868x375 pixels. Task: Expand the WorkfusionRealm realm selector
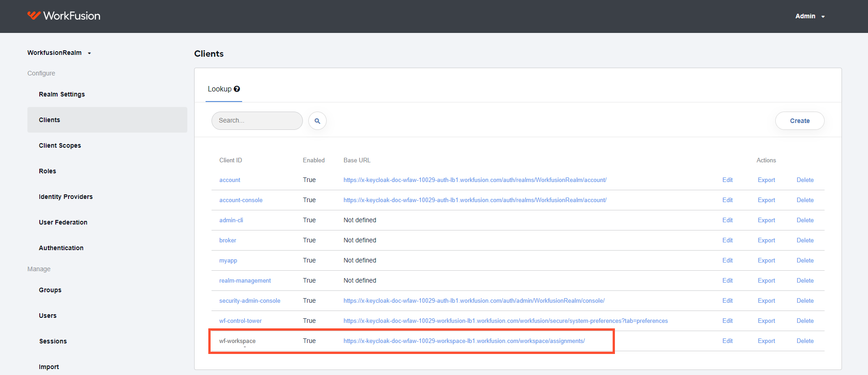point(59,53)
